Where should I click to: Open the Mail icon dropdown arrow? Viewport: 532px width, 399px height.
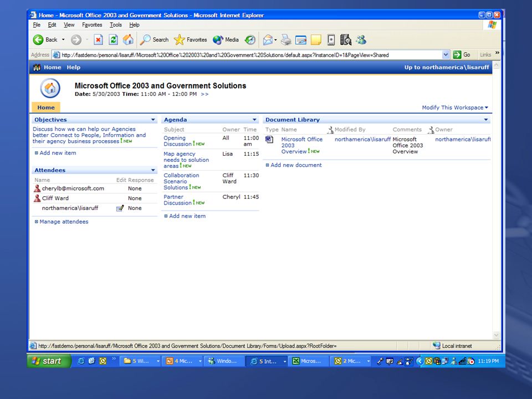[x=275, y=40]
